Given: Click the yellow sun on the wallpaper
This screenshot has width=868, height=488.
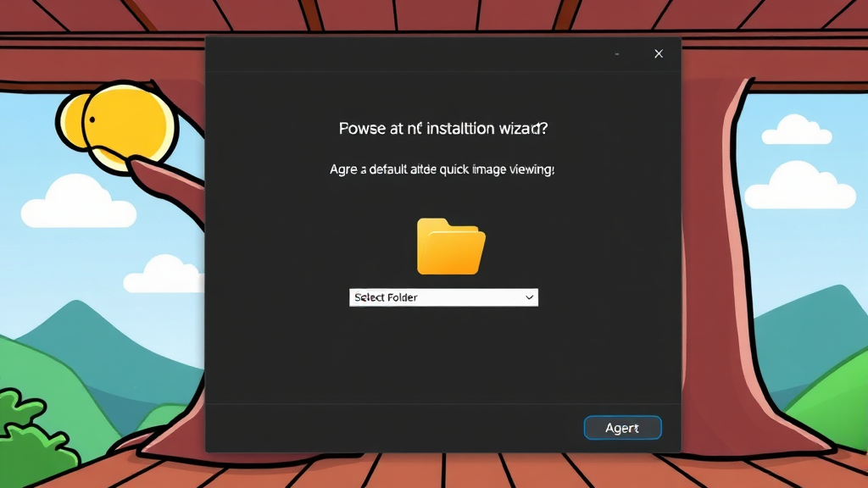Looking at the screenshot, I should (x=119, y=125).
